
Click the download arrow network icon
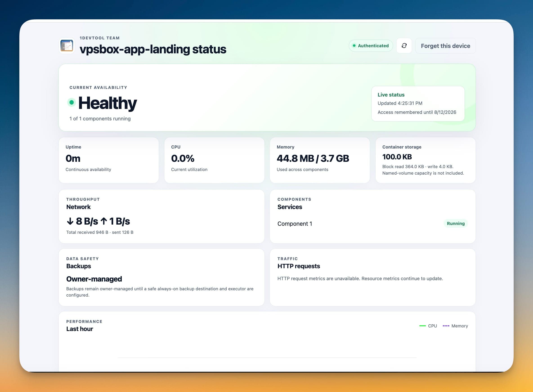70,221
